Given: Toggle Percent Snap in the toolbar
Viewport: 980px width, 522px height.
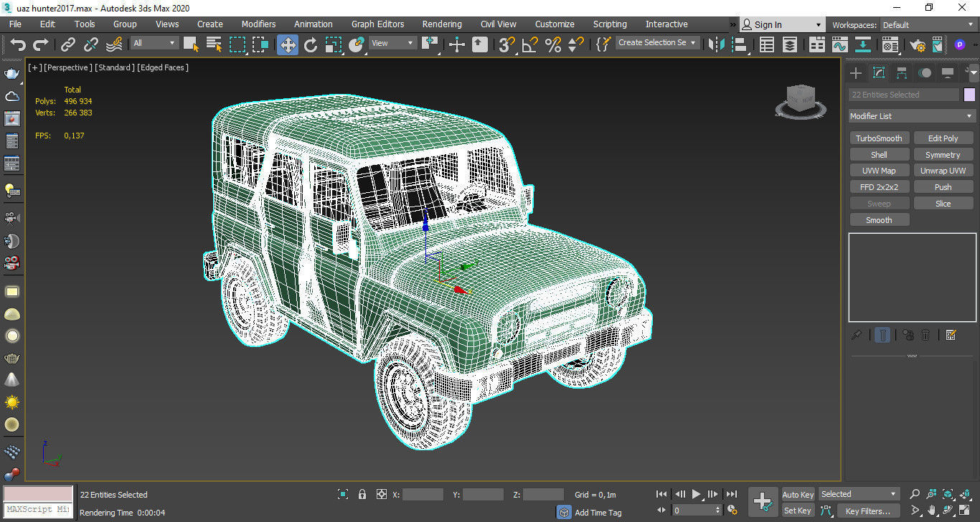Looking at the screenshot, I should pos(553,44).
